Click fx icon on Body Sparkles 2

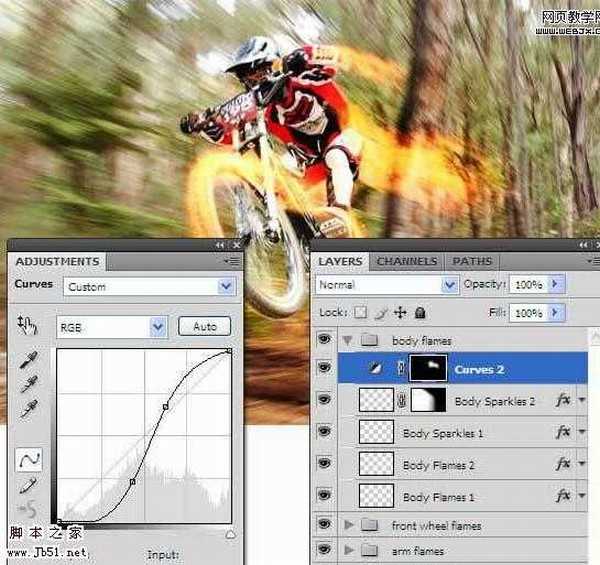coord(563,400)
